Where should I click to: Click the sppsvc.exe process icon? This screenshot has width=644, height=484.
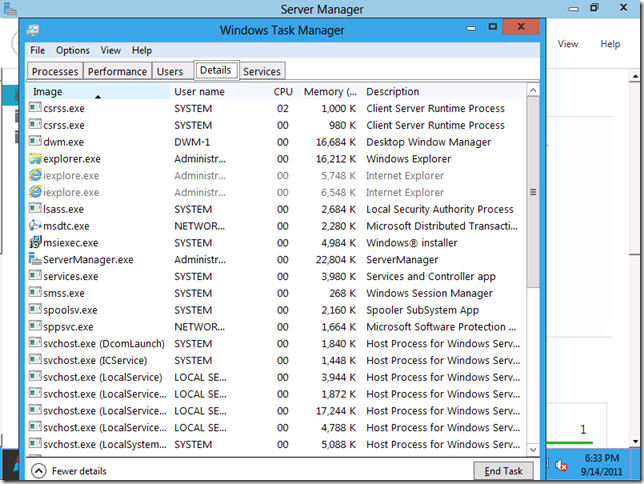(35, 326)
